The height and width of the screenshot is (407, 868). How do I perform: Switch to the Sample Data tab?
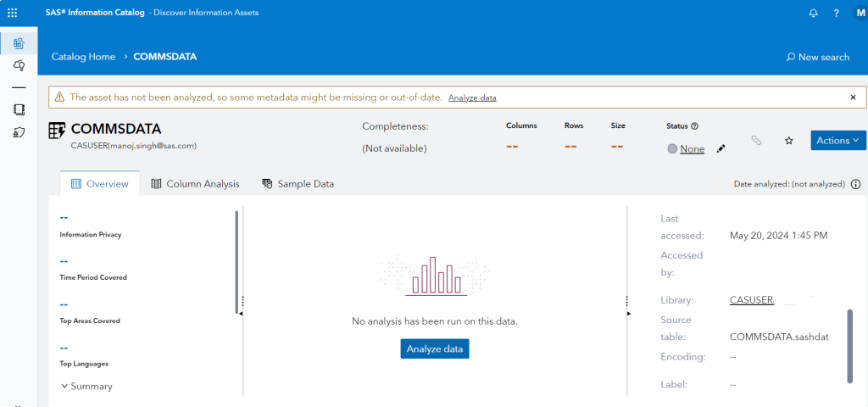pos(298,184)
